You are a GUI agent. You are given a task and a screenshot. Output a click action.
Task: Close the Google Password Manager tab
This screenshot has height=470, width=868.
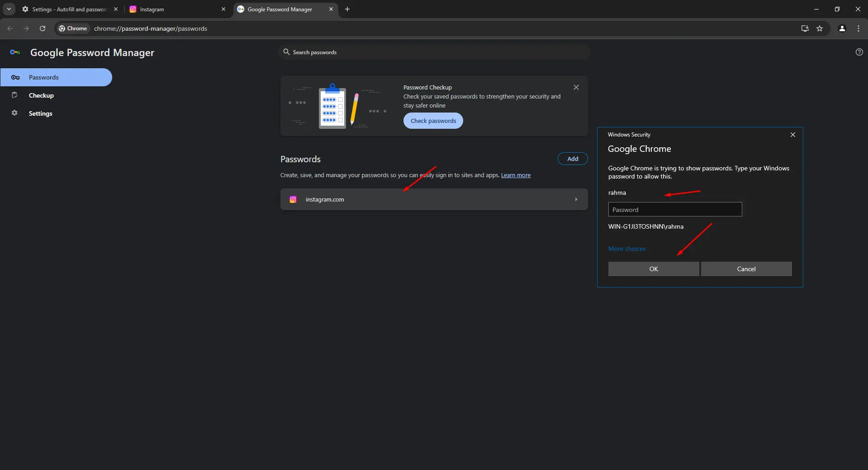point(331,9)
